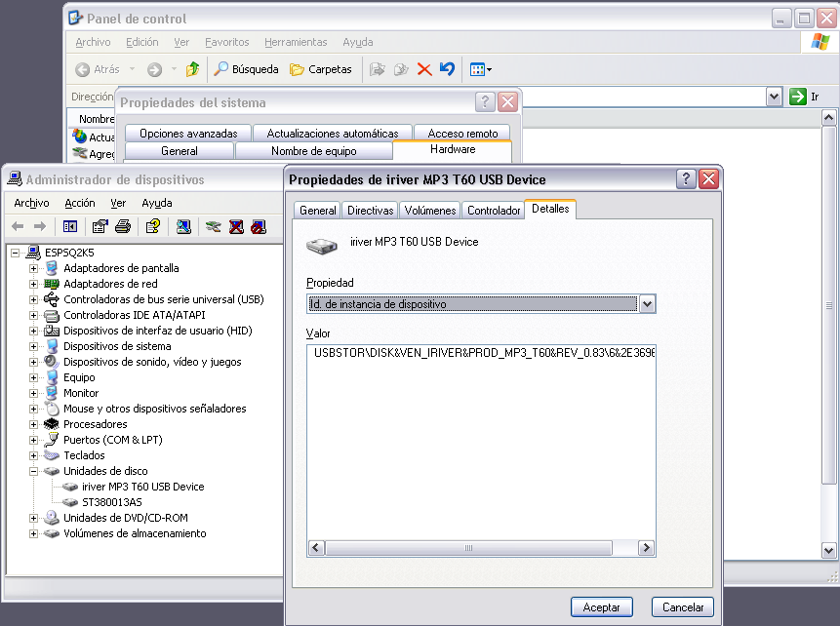This screenshot has width=840, height=626.
Task: Click the red Delete X icon in Panel de control
Action: [x=424, y=69]
